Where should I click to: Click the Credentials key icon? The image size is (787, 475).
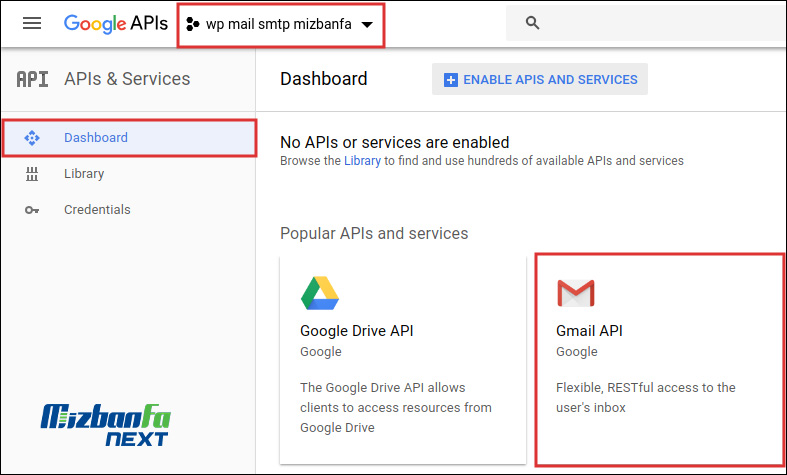[32, 210]
